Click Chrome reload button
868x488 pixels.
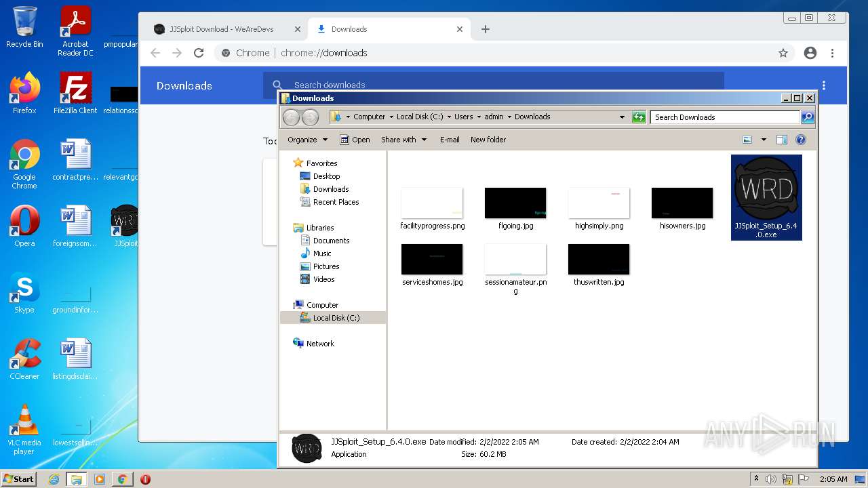pyautogui.click(x=199, y=53)
